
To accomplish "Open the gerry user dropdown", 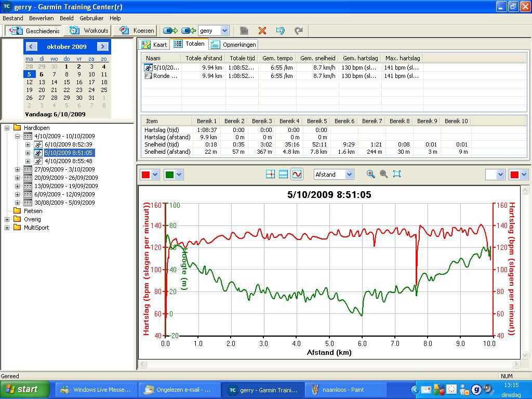I will tap(224, 31).
